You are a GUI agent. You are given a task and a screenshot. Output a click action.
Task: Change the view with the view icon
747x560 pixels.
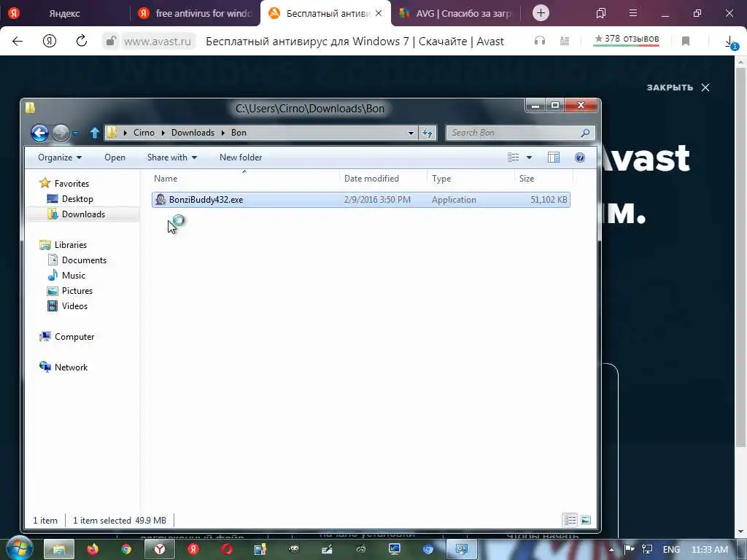(513, 157)
